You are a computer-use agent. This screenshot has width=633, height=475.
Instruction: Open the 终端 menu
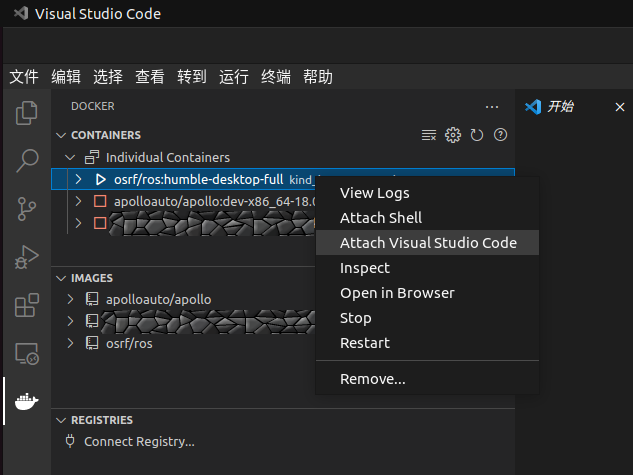[276, 77]
